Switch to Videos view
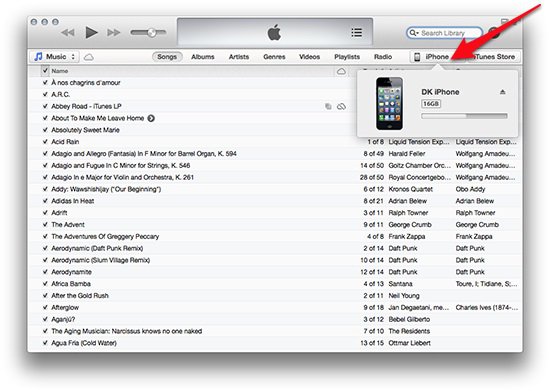This screenshot has height=391, width=550. click(309, 57)
